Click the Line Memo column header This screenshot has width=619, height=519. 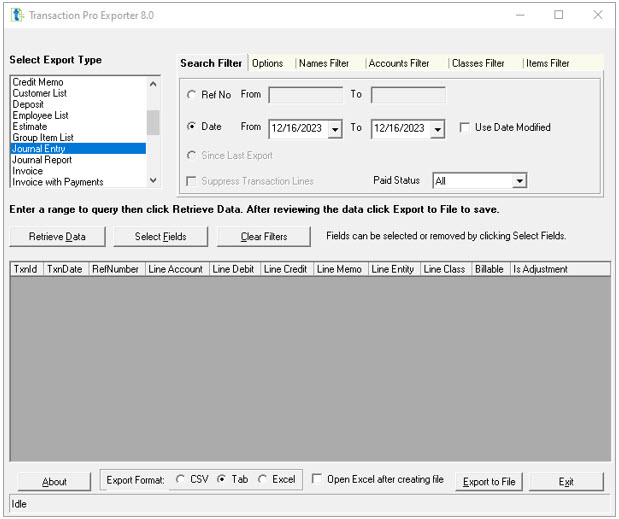pyautogui.click(x=341, y=269)
